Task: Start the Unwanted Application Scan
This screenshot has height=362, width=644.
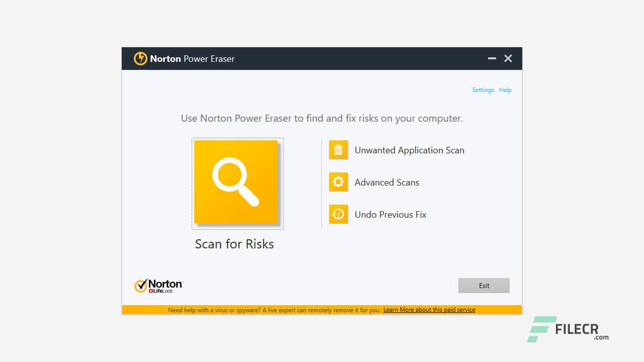Action: [409, 150]
